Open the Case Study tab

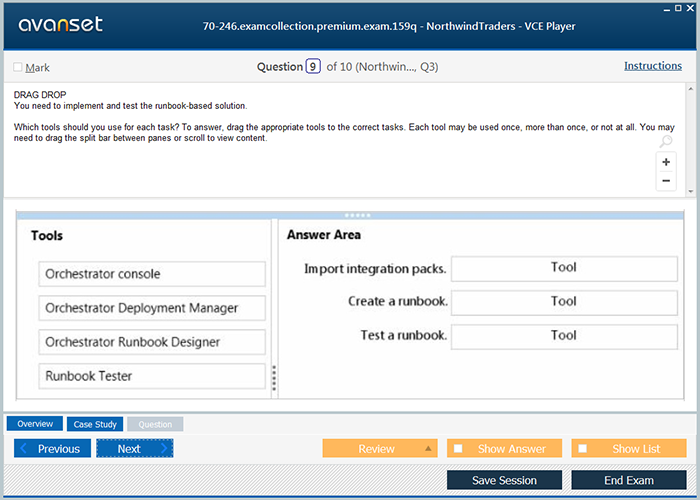click(x=95, y=424)
